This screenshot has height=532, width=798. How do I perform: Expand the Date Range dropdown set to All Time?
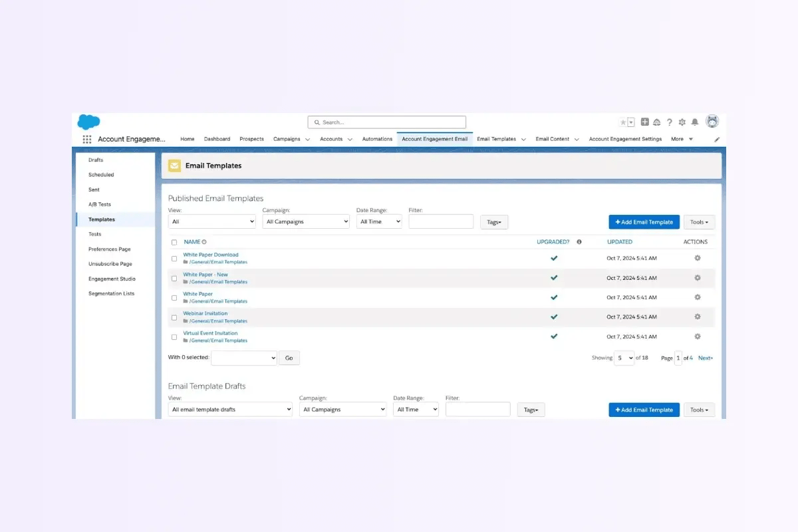pyautogui.click(x=379, y=221)
